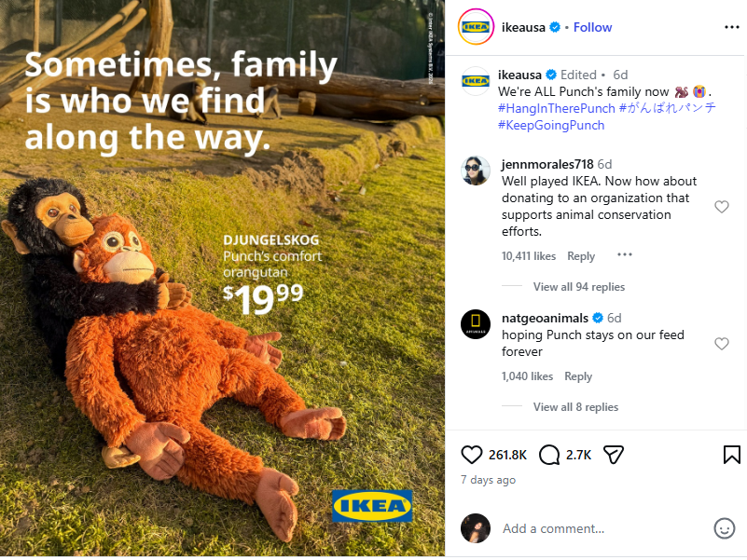Like jennmorales718's comment
Image resolution: width=747 pixels, height=560 pixels.
tap(722, 207)
